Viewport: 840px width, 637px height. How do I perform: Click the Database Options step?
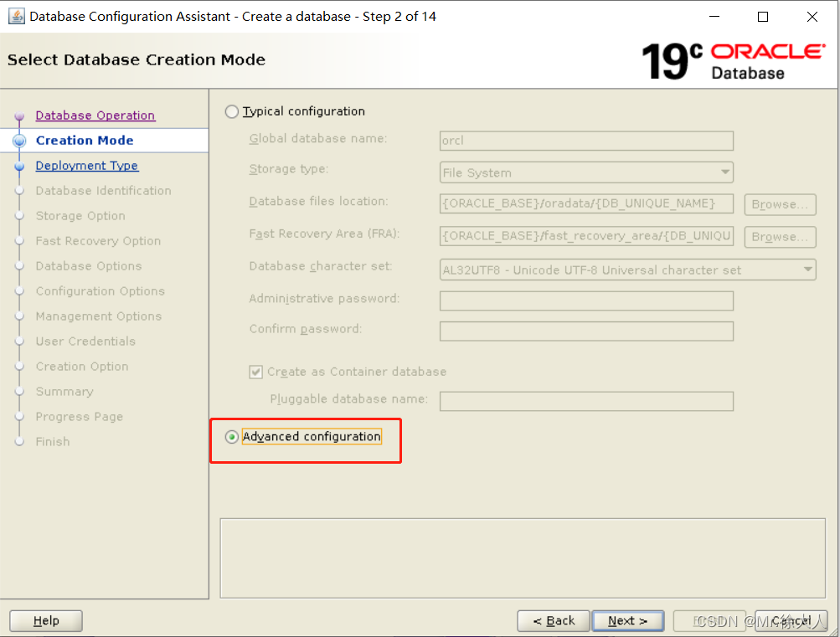[89, 266]
